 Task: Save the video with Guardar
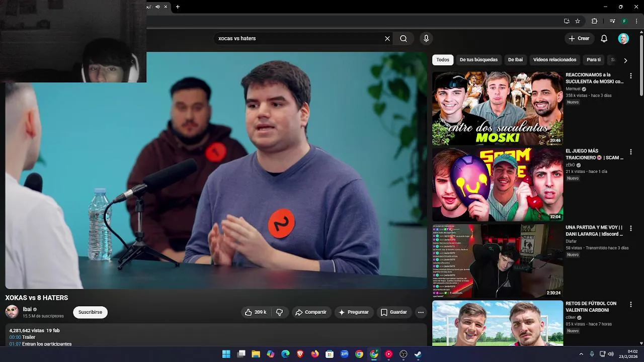tap(394, 312)
